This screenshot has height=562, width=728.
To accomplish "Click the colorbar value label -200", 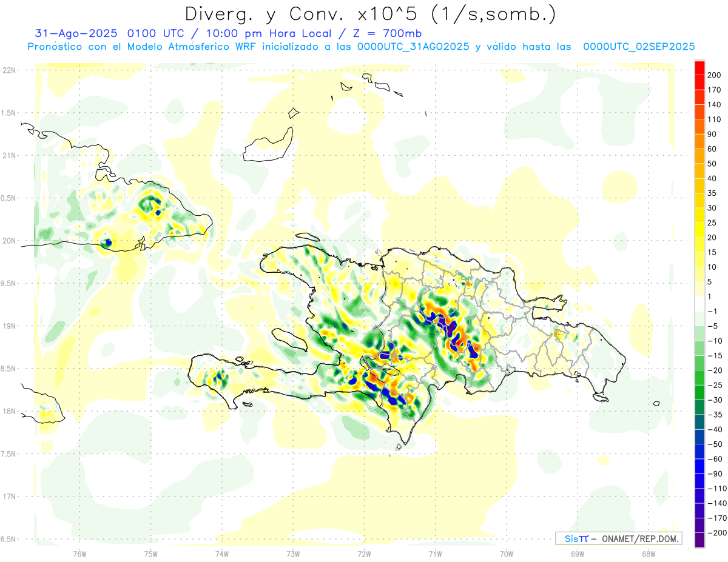I will [716, 533].
